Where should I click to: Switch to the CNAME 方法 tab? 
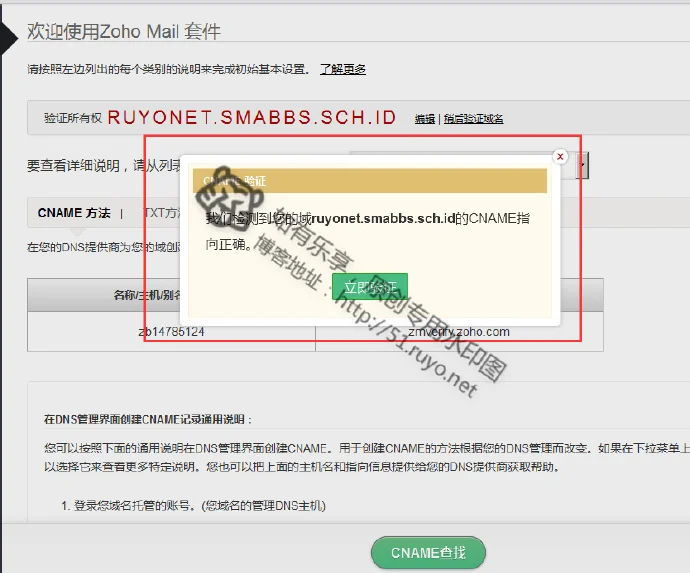(74, 213)
